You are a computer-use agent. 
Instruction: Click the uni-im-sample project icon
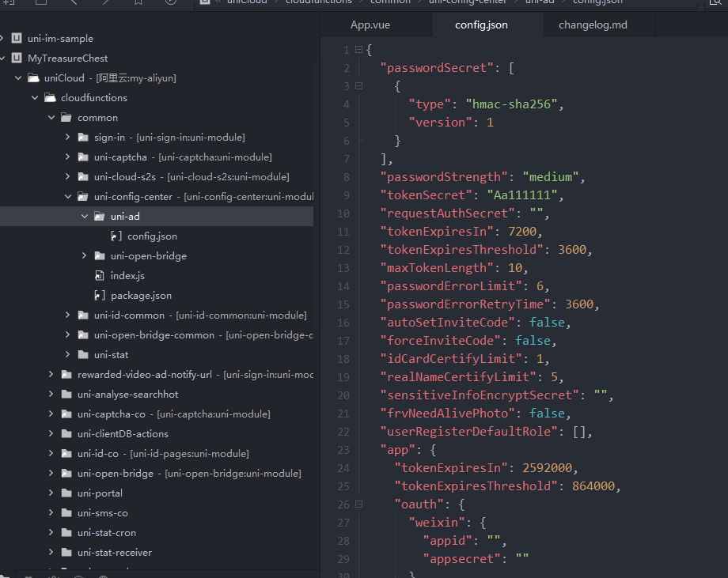(16, 39)
